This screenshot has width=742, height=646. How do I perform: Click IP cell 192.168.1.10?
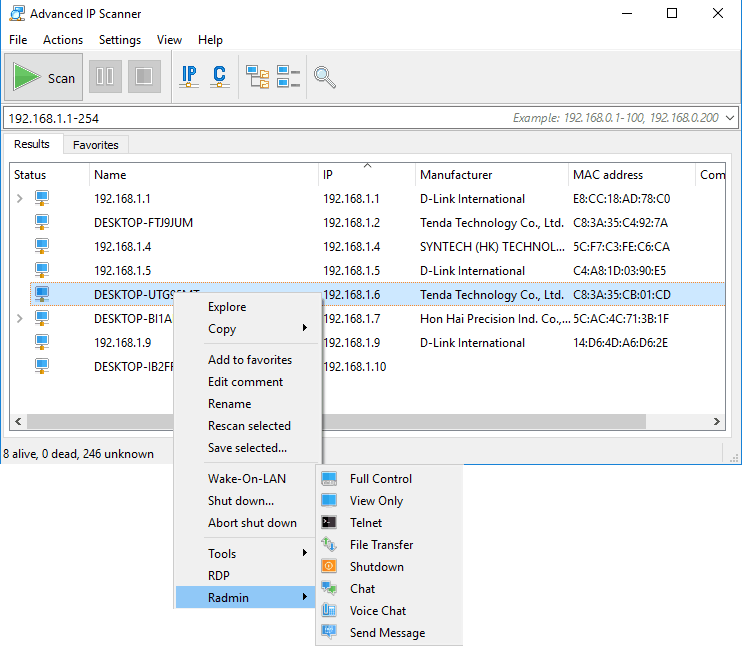click(354, 366)
